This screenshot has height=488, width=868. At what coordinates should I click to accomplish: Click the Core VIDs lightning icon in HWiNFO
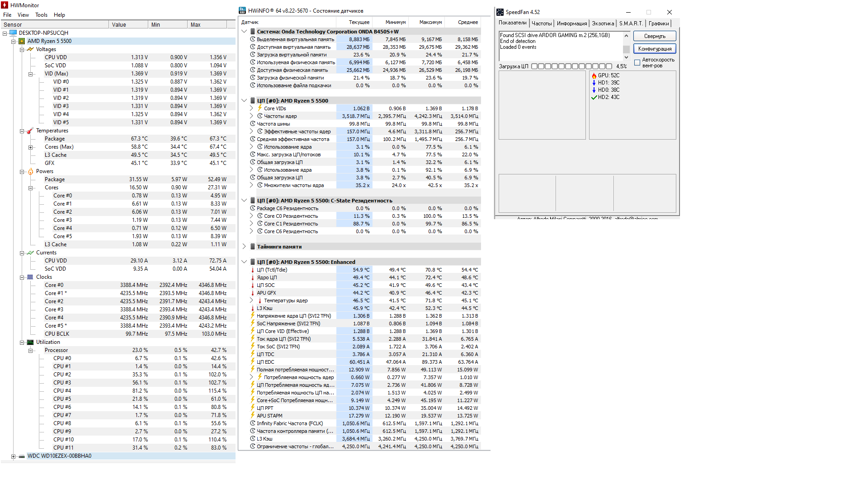click(x=260, y=108)
